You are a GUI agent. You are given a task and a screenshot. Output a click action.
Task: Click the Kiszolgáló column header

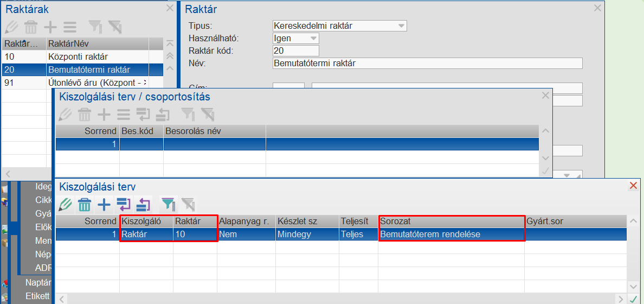coord(146,221)
